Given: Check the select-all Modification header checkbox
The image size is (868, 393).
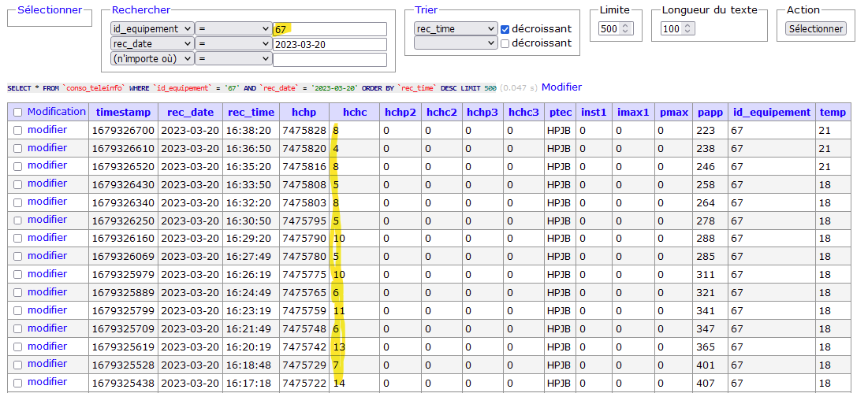Looking at the screenshot, I should pyautogui.click(x=17, y=113).
